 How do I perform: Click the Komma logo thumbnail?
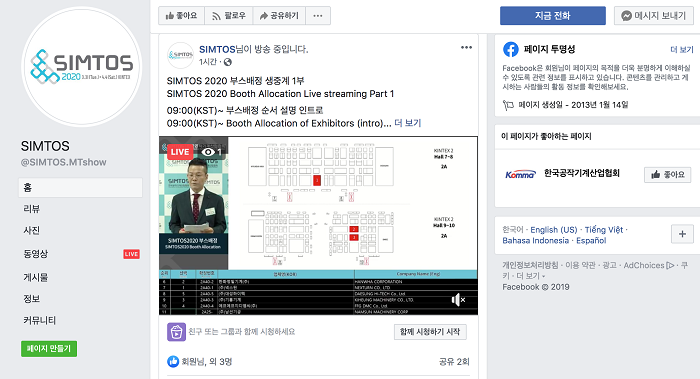(520, 174)
